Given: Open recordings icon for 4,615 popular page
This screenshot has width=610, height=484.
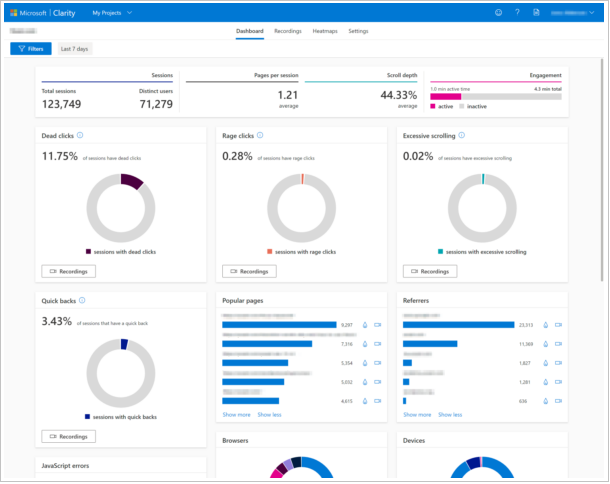Looking at the screenshot, I should click(x=377, y=401).
